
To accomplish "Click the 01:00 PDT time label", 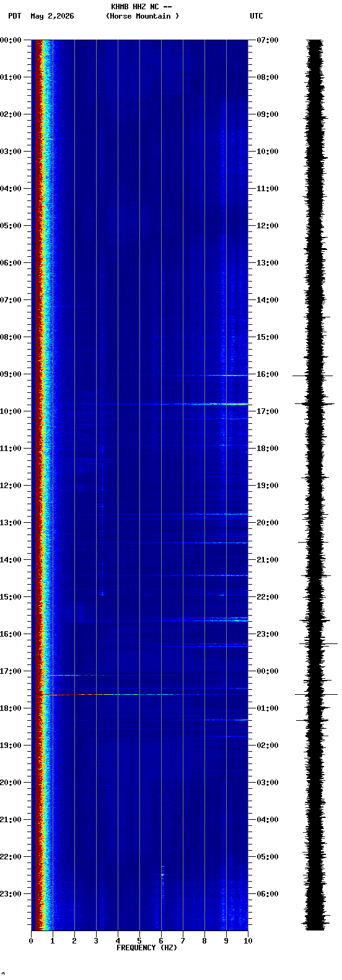I will [11, 77].
